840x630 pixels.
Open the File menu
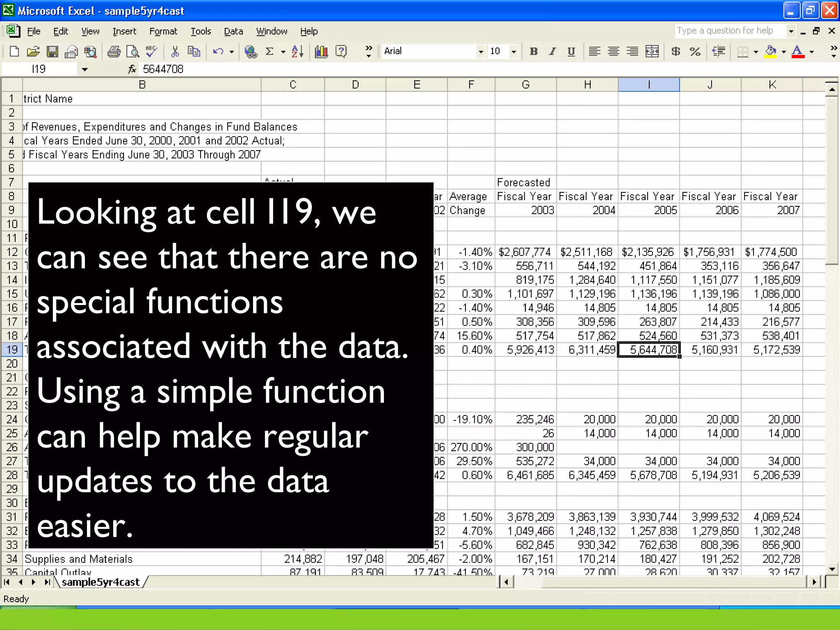34,31
